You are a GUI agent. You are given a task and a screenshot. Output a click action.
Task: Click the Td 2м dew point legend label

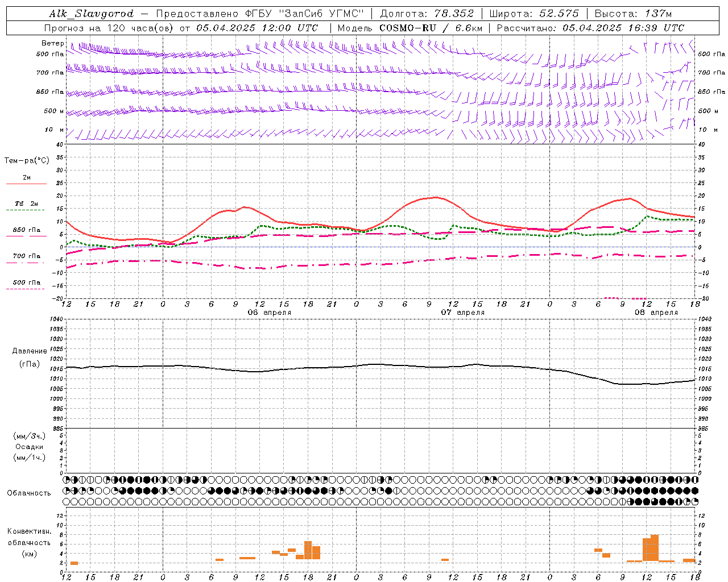click(27, 203)
